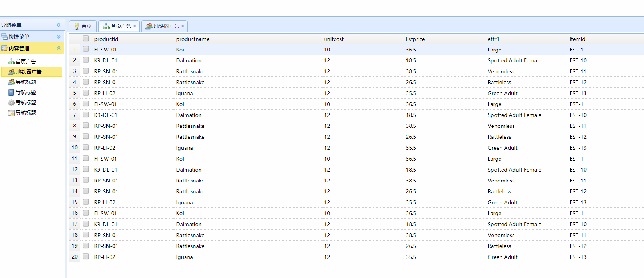Viewport: 644px width, 278px height.
Task: Check the checkbox for row 11
Action: 86,158
